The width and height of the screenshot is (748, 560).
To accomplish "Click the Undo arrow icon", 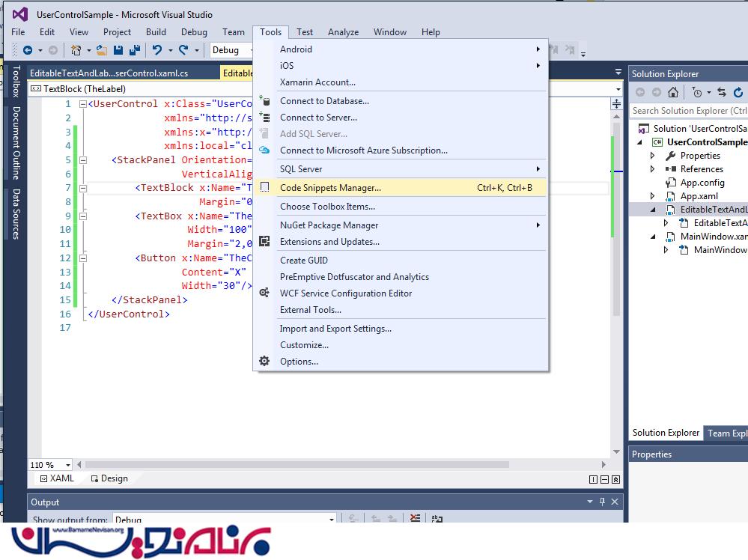I will pyautogui.click(x=157, y=50).
